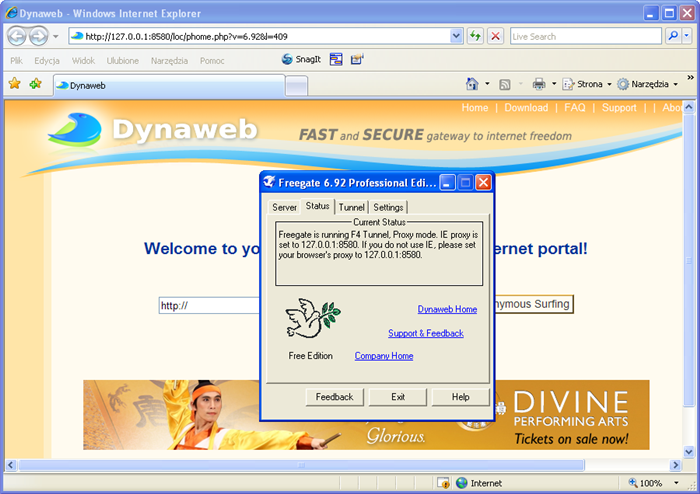
Task: Open recent pages dropdown next to forward arrow
Action: [x=56, y=36]
